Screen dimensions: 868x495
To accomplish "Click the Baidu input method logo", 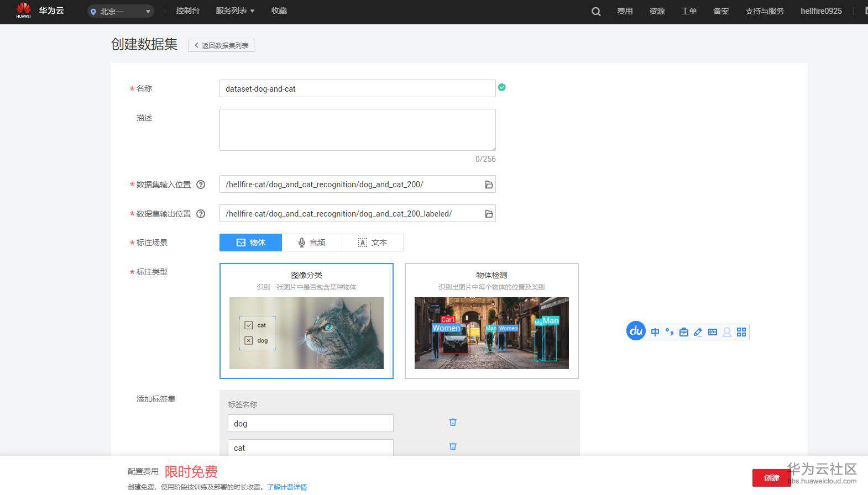I will tap(636, 331).
